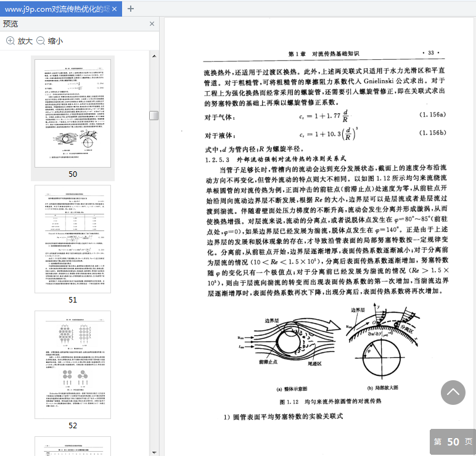Click the thumbnail scrollbar up arrow
476x456 pixels.
pyautogui.click(x=154, y=56)
